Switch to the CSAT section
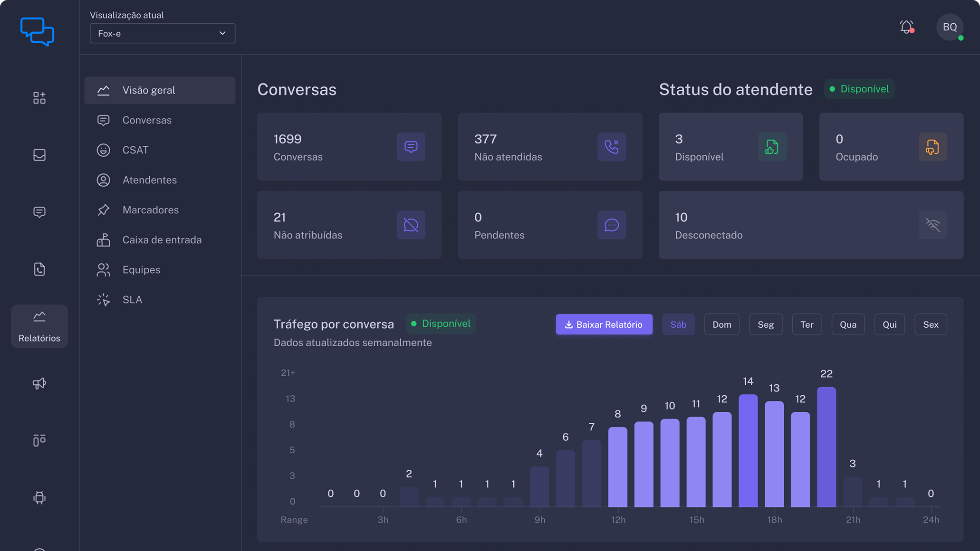Viewport: 980px width, 551px height. pos(135,150)
